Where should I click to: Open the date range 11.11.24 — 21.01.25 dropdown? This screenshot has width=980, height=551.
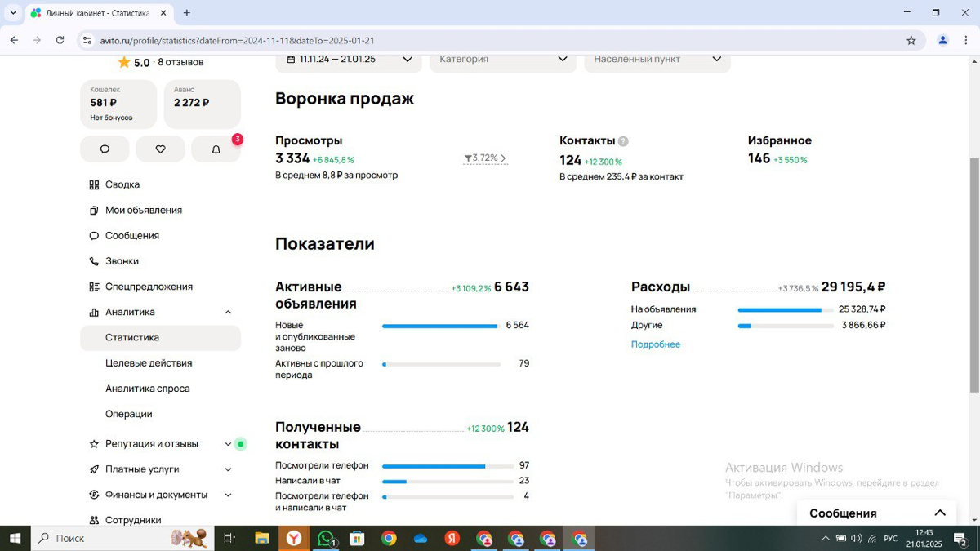[x=349, y=60]
